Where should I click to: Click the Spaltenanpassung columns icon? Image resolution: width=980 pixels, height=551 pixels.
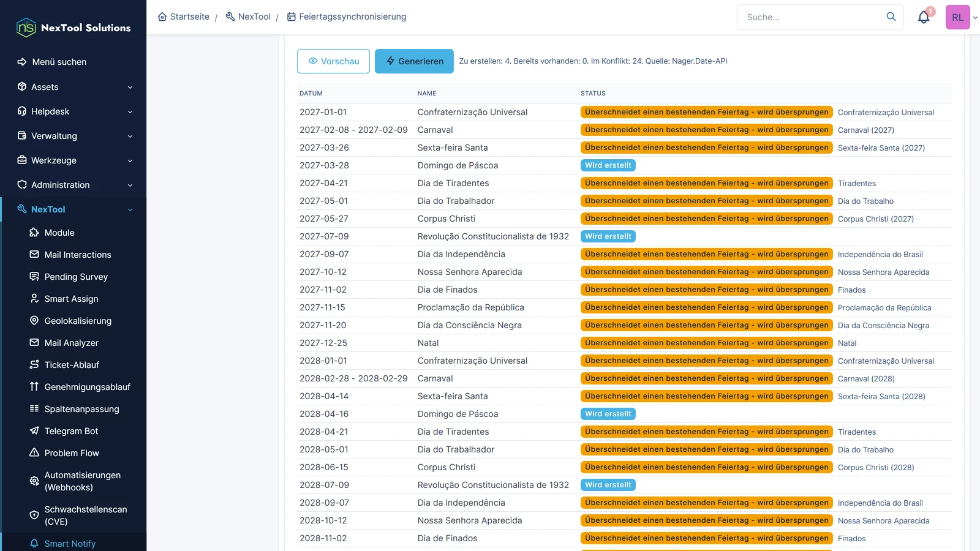coord(34,409)
